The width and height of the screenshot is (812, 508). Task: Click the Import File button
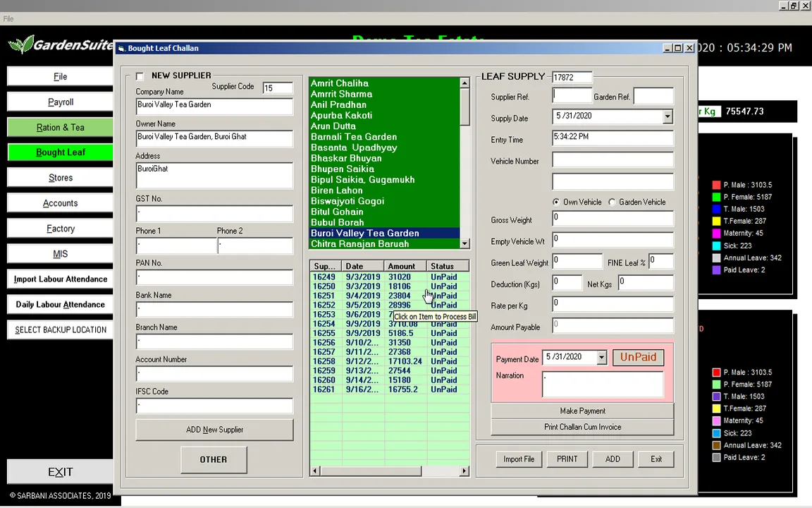coord(518,459)
